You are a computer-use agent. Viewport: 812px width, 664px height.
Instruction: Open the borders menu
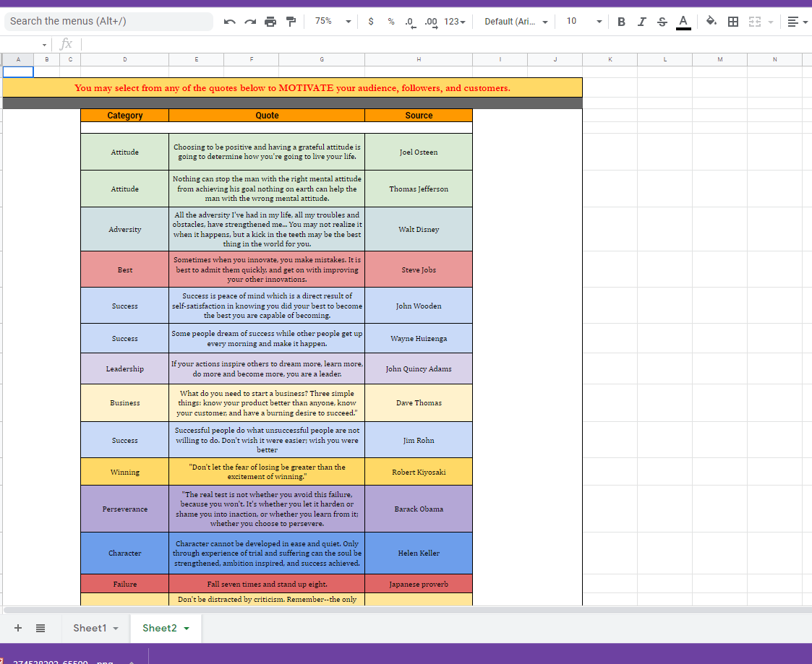(x=733, y=22)
